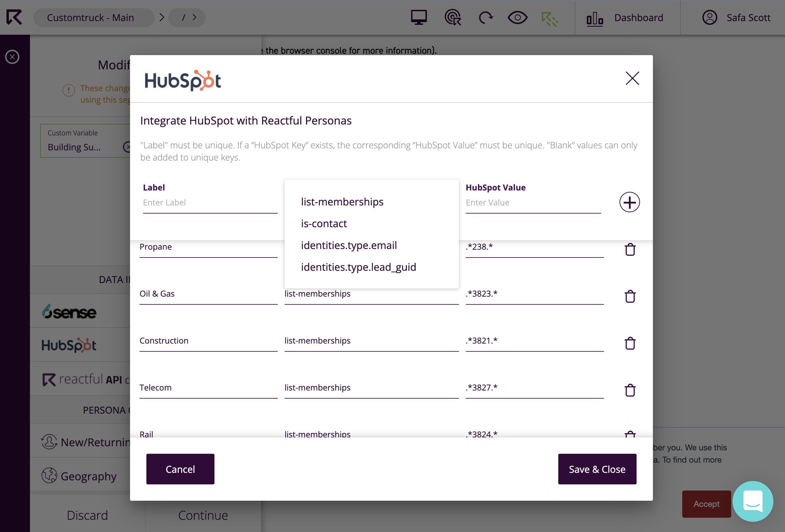Screen dimensions: 785x532
Task: Toggle the green cursor selection tool
Action: pyautogui.click(x=549, y=19)
